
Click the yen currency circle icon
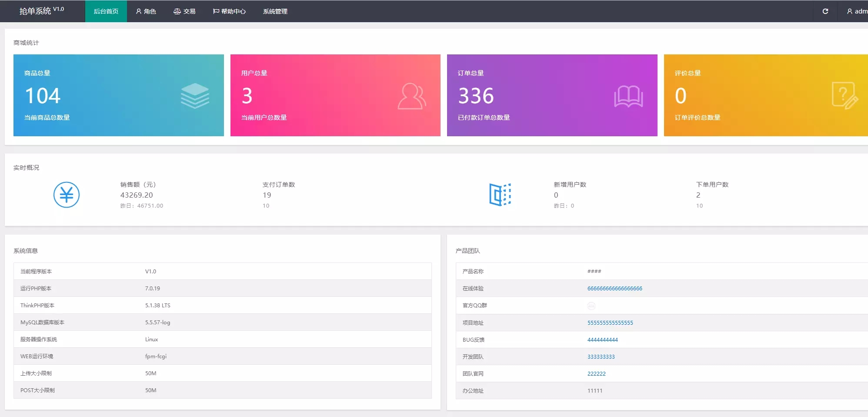(67, 195)
